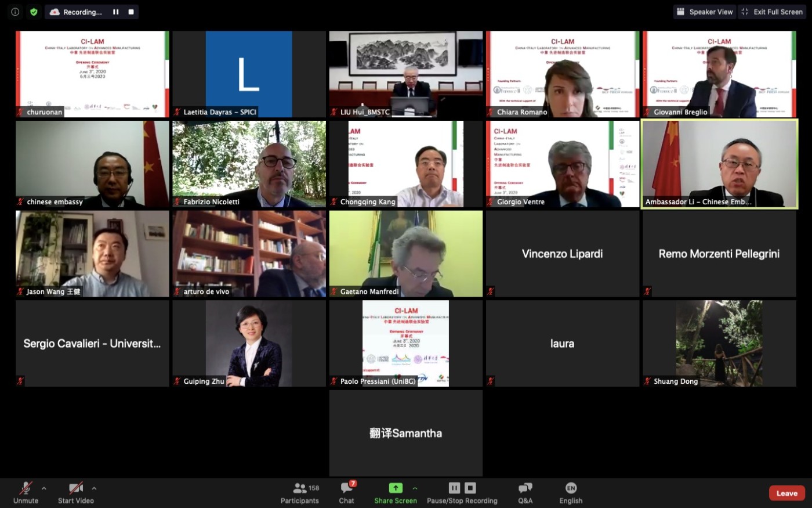Select Ambassador Li's highlighted video tile
812x508 pixels.
719,164
